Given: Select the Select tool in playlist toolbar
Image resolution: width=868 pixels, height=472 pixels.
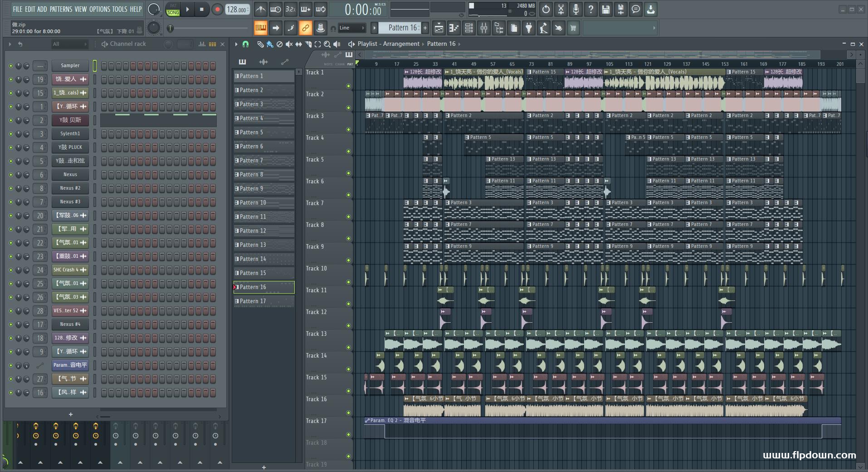Looking at the screenshot, I should [317, 44].
